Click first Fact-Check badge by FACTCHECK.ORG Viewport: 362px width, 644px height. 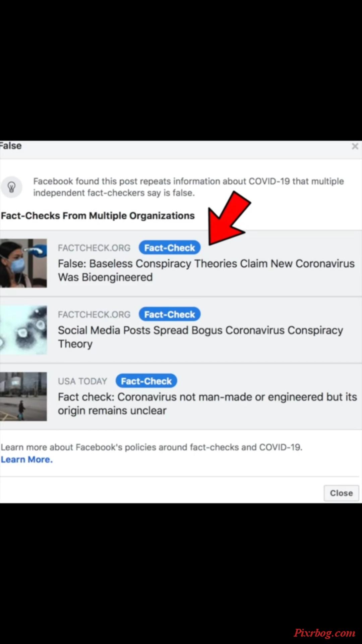(x=170, y=248)
